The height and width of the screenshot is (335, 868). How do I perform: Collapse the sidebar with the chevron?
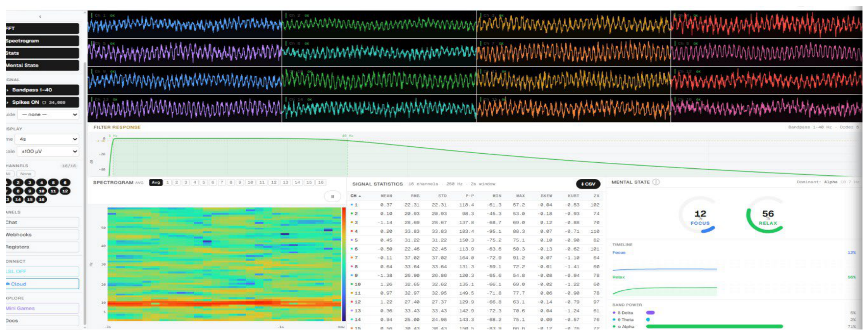[40, 17]
